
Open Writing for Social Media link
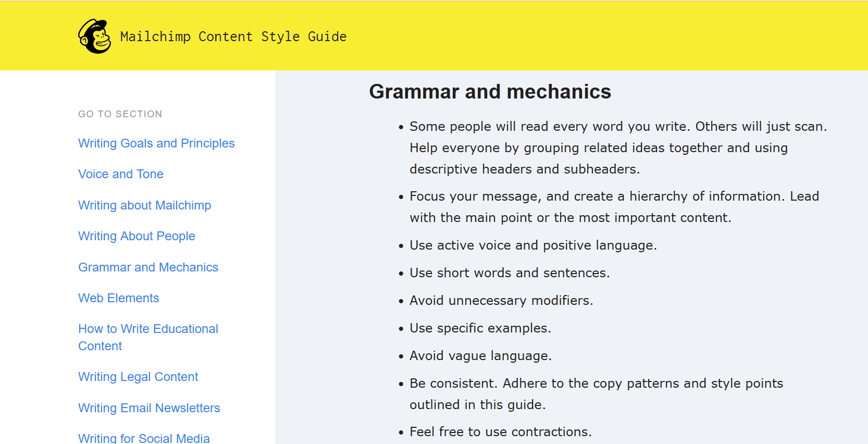[144, 438]
